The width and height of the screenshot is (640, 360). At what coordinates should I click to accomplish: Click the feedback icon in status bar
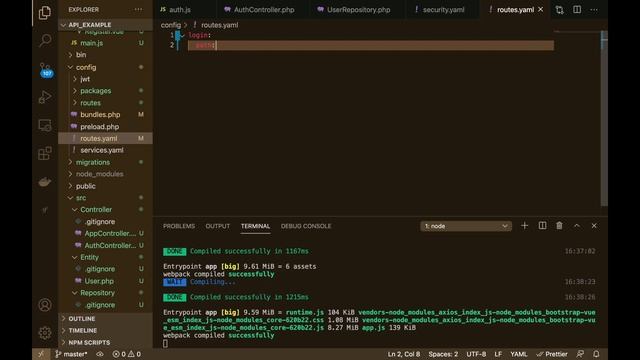pyautogui.click(x=580, y=354)
